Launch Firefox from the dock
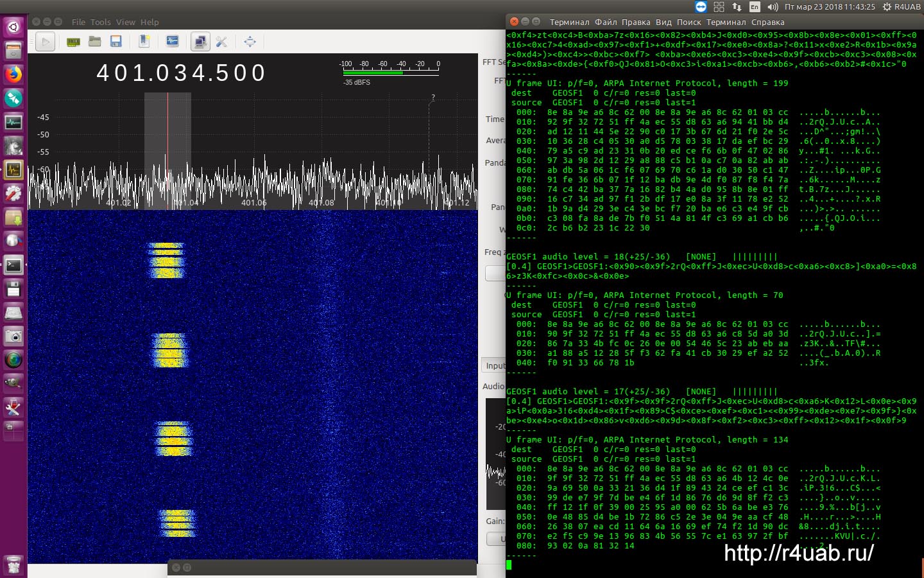This screenshot has width=924, height=578. tap(13, 74)
